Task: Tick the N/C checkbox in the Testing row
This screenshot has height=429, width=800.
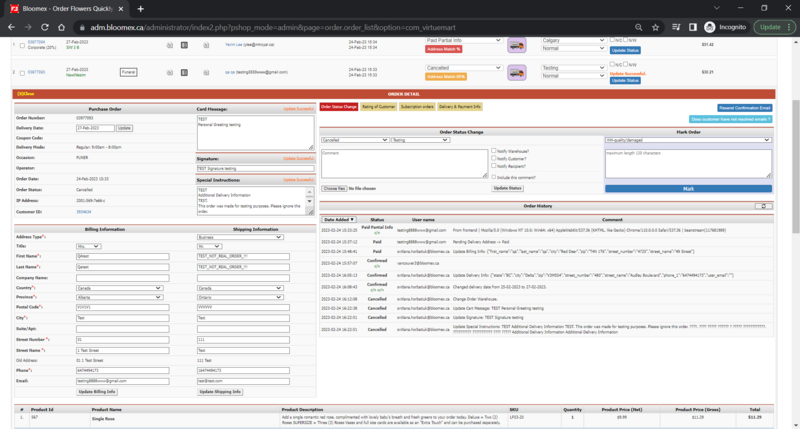Action: pyautogui.click(x=612, y=64)
